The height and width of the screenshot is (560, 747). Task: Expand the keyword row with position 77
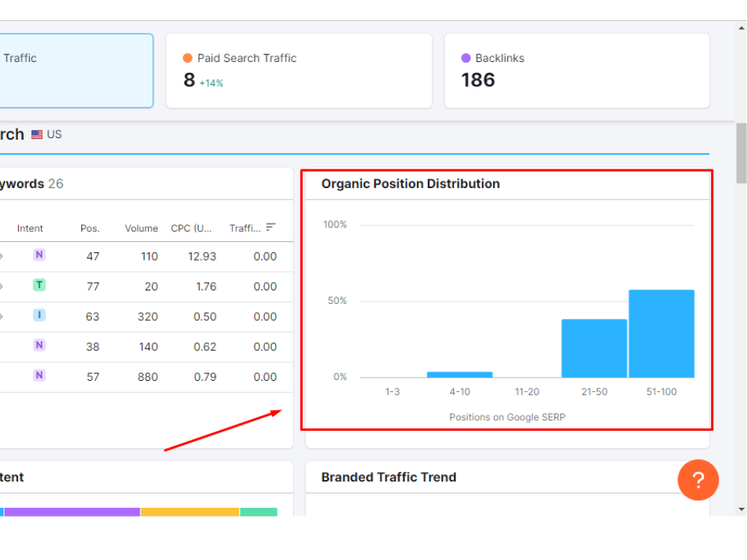(x=1, y=286)
